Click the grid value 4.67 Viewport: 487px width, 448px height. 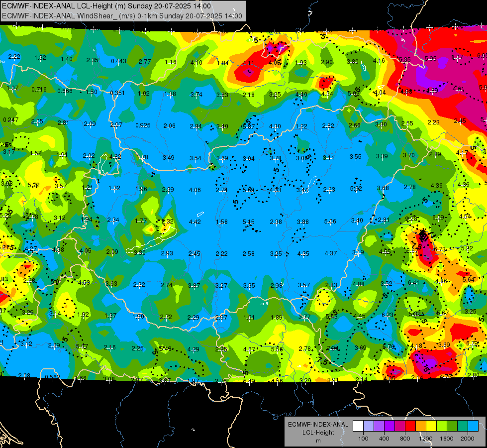pyautogui.click(x=249, y=349)
